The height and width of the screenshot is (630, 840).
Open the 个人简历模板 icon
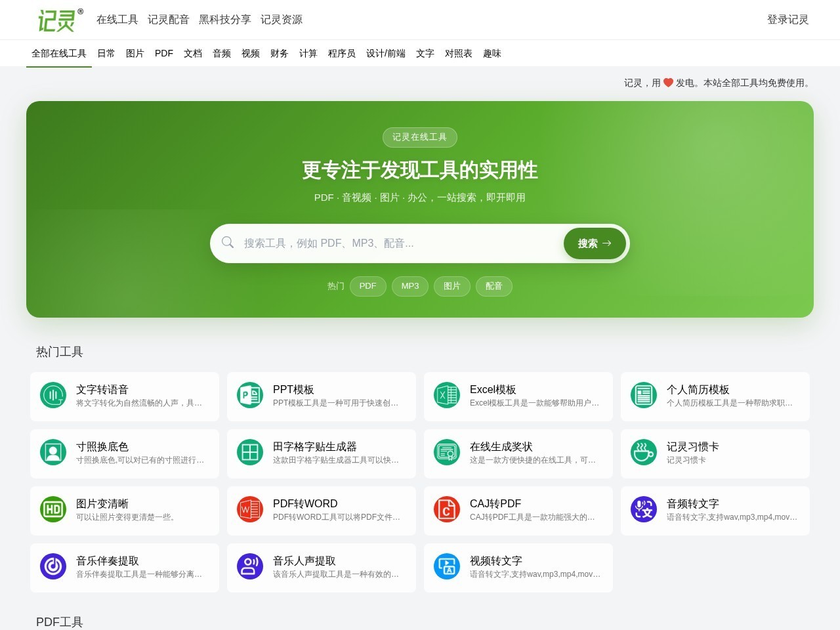tap(644, 395)
